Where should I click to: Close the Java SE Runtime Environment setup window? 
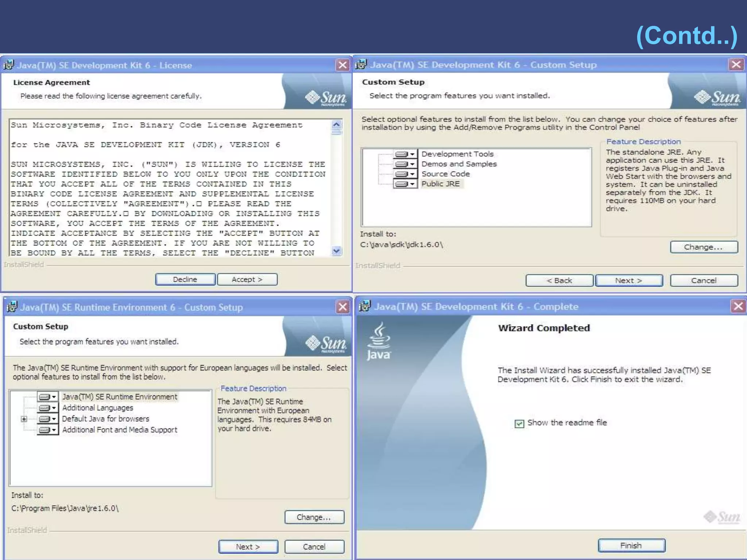[342, 307]
